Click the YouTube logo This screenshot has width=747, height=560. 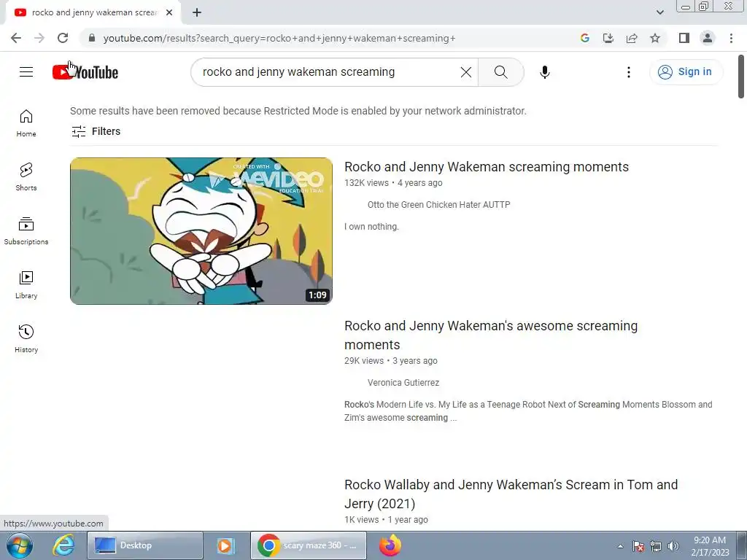[x=85, y=72]
